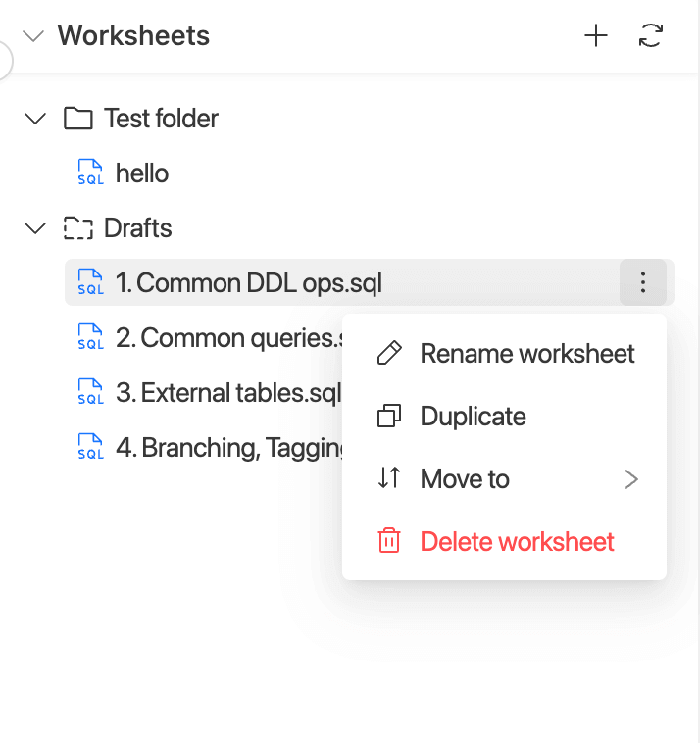
Task: Click the Test folder icon
Action: click(78, 118)
